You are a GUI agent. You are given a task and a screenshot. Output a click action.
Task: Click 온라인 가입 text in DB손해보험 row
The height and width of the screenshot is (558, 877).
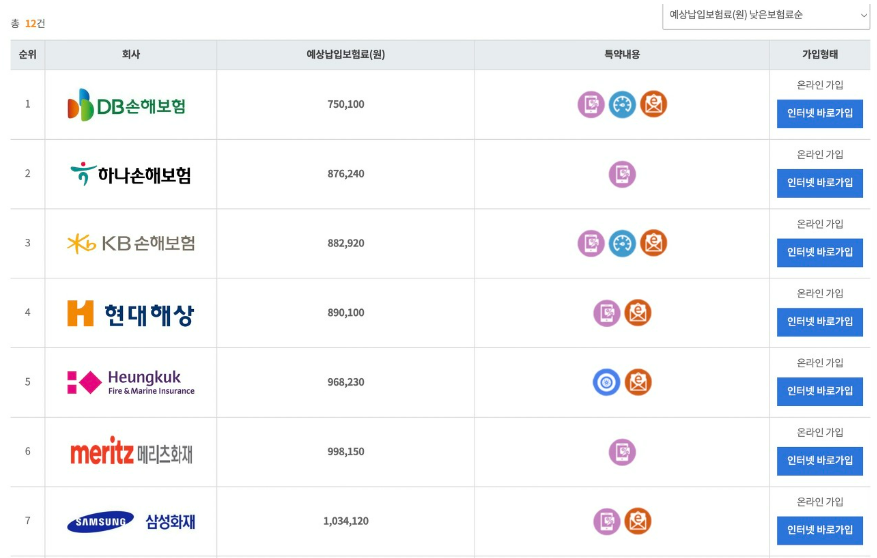point(820,85)
